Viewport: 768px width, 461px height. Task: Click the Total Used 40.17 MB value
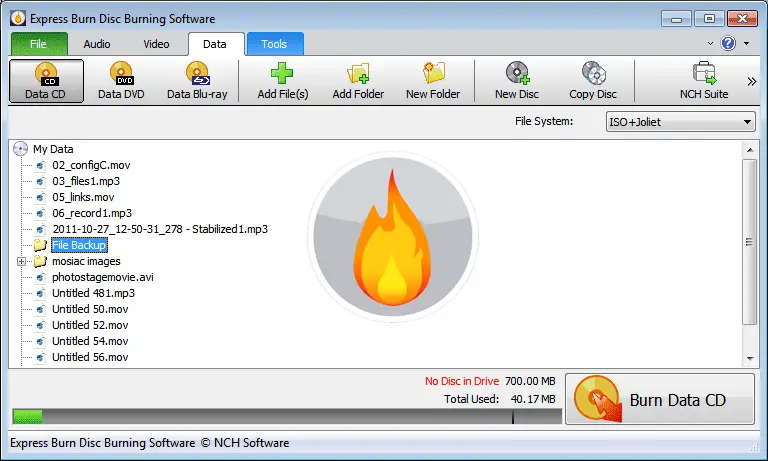[x=533, y=399]
